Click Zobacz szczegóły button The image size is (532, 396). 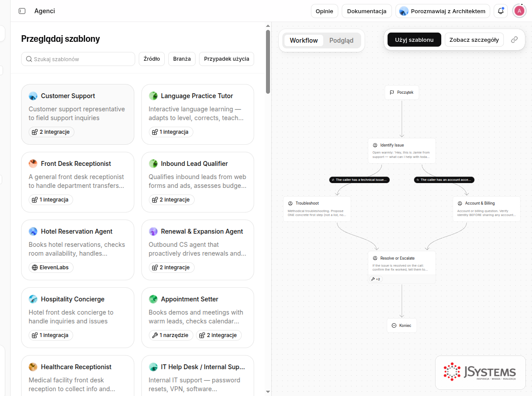coord(474,40)
